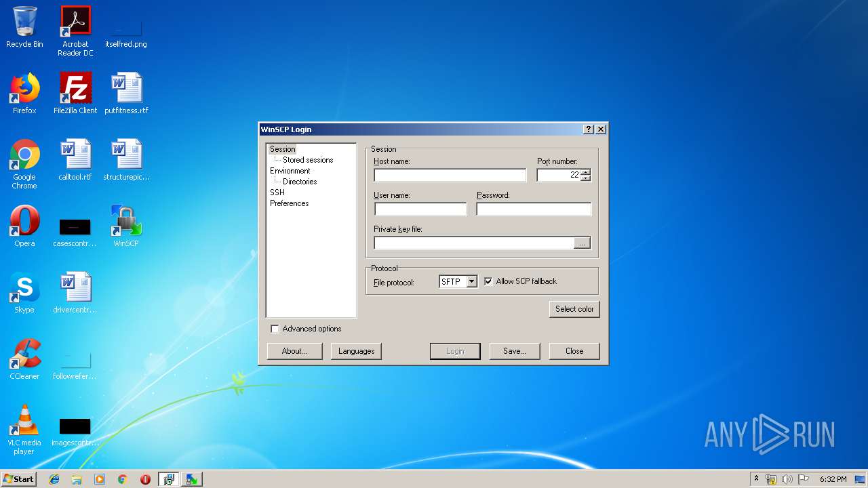Open the Start menu

click(x=19, y=479)
